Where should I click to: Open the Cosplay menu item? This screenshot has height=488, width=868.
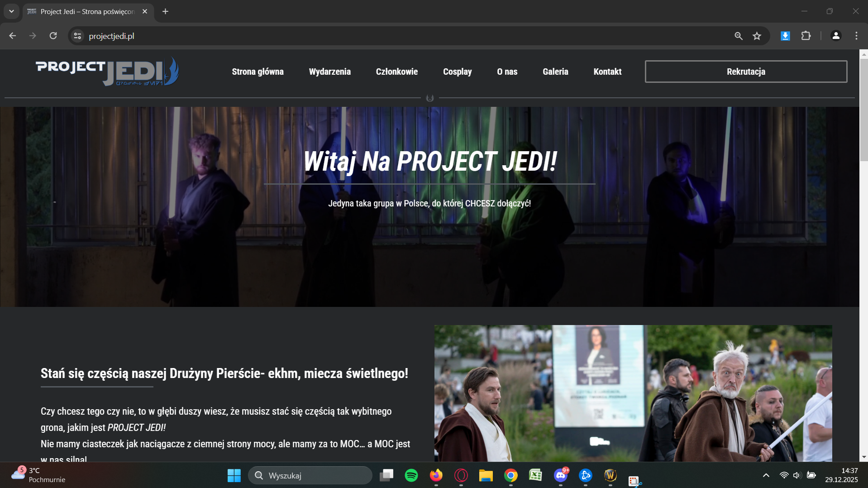coord(457,72)
